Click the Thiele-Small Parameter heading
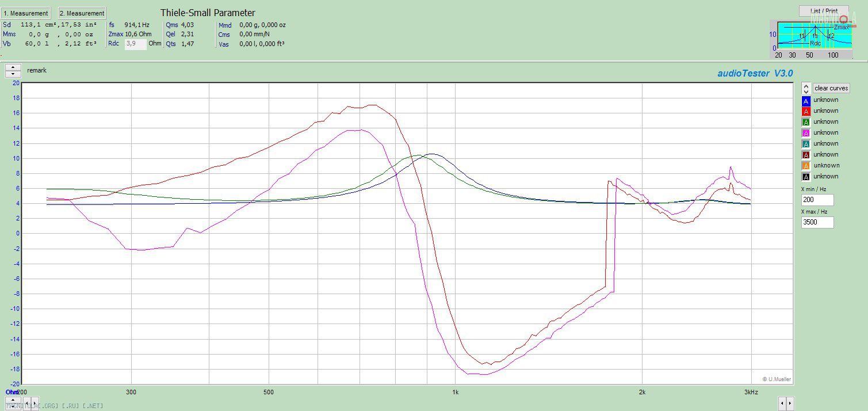The width and height of the screenshot is (868, 411). 208,13
